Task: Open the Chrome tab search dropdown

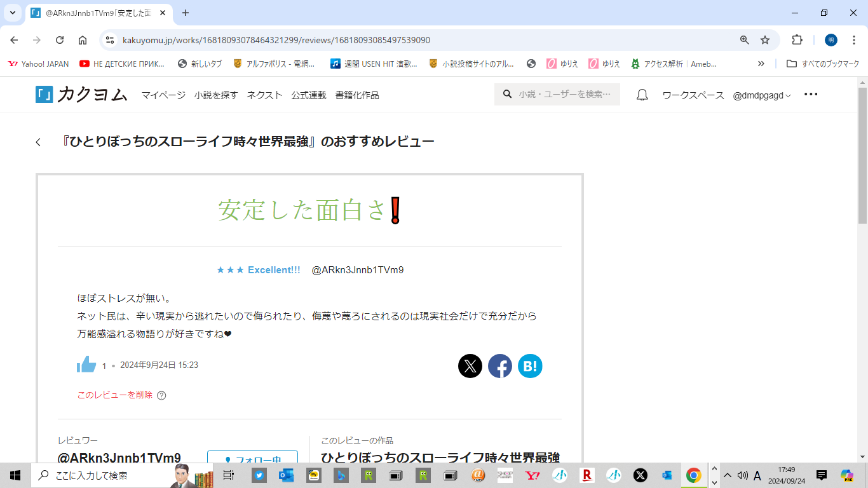Action: tap(12, 13)
